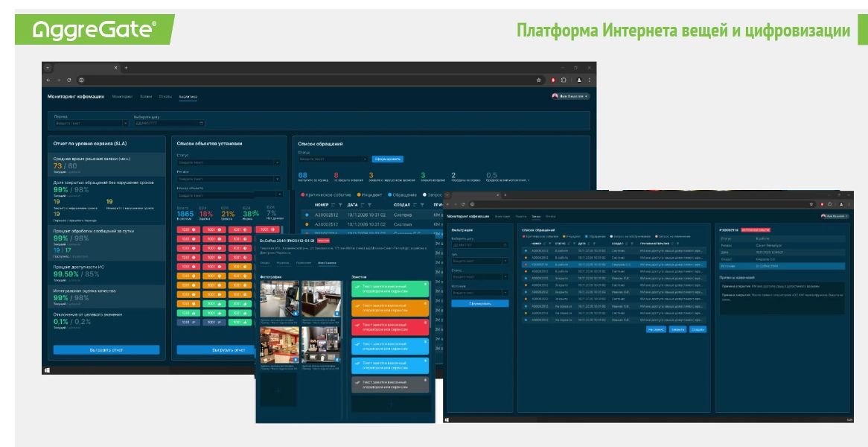Click the date input in front window Фильтрация
Screen dimensions: 868x447
tap(479, 244)
